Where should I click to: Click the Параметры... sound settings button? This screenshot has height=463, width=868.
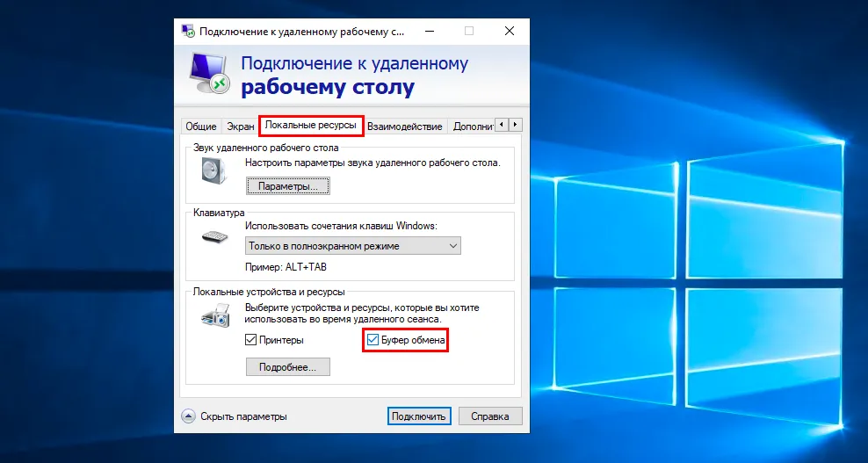287,186
